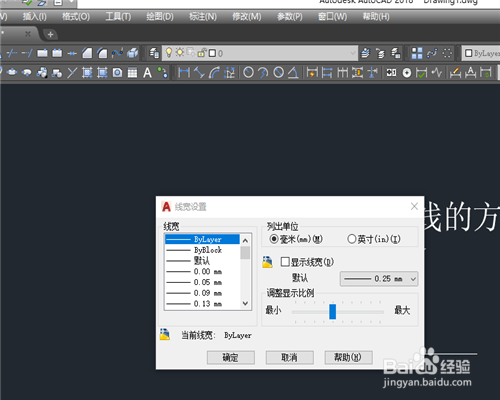Enable the 显示线宽 checkbox

click(285, 262)
